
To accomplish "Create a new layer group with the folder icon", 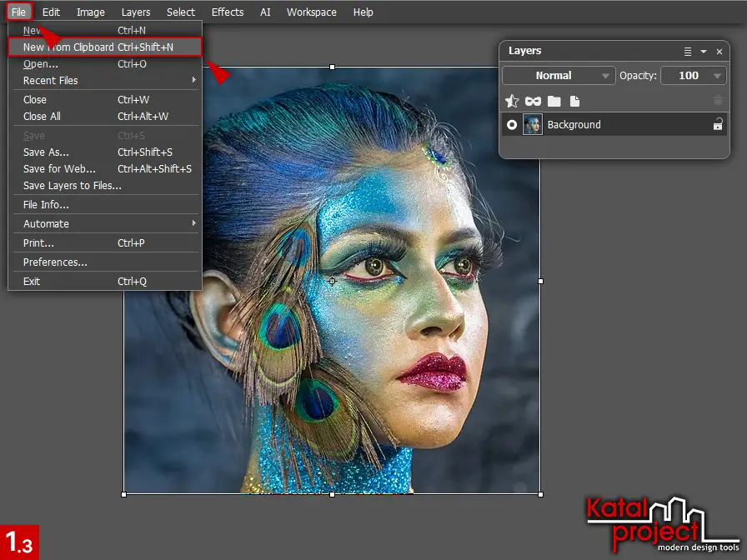I will (x=554, y=101).
